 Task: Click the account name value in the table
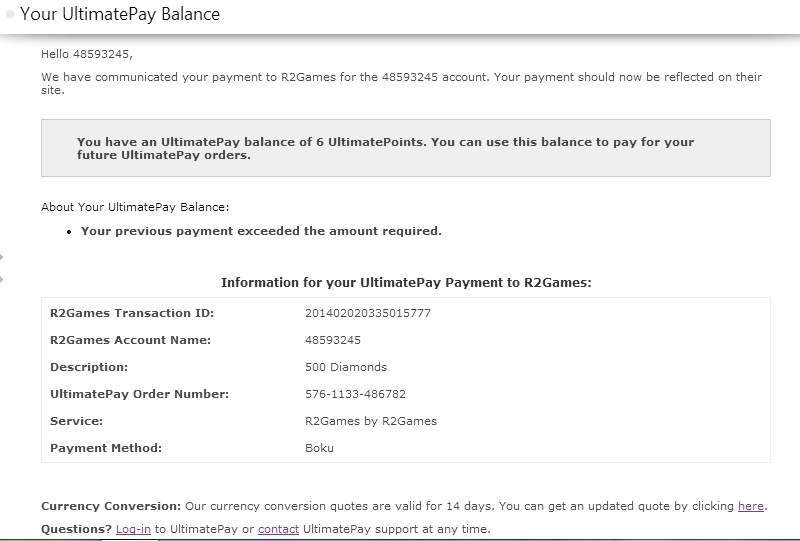pyautogui.click(x=332, y=340)
